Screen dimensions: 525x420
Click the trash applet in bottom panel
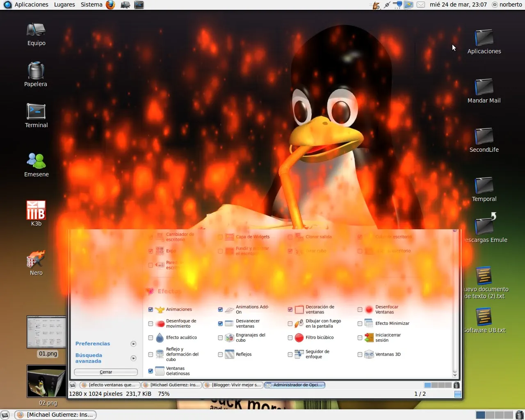tap(519, 415)
